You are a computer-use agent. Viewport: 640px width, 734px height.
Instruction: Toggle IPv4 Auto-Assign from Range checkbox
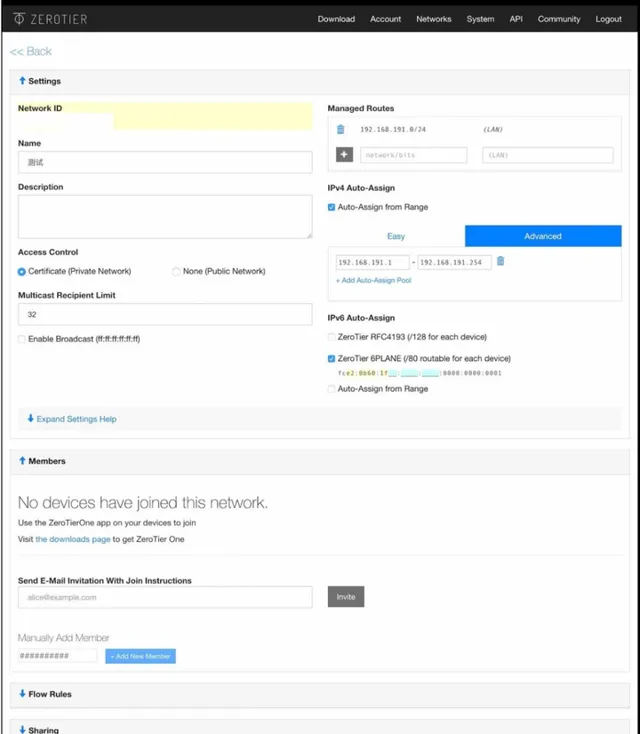[x=331, y=207]
